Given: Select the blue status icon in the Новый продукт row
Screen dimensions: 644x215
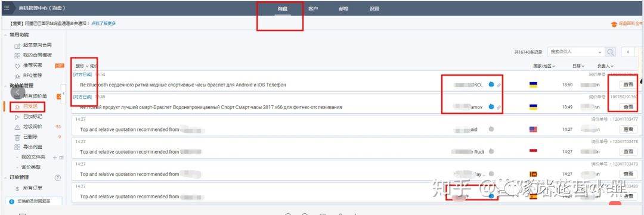Looking at the screenshot, I should [x=491, y=107].
